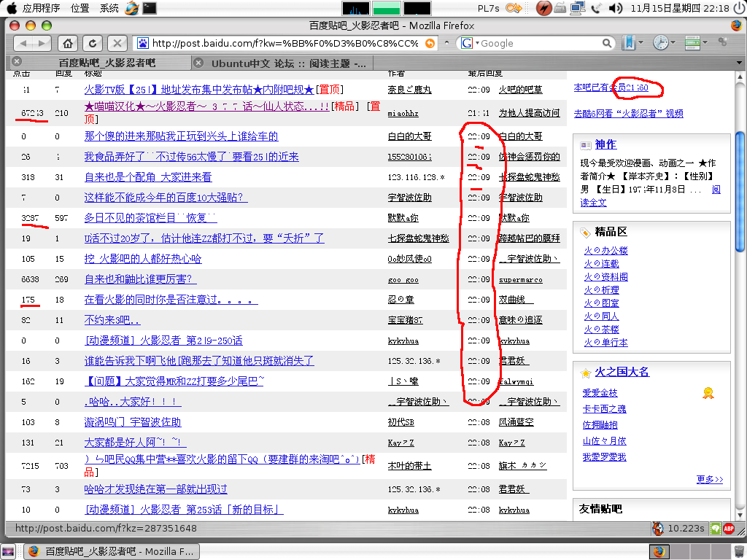Click the History clock icon
Image resolution: width=747 pixels, height=560 pixels.
[660, 43]
